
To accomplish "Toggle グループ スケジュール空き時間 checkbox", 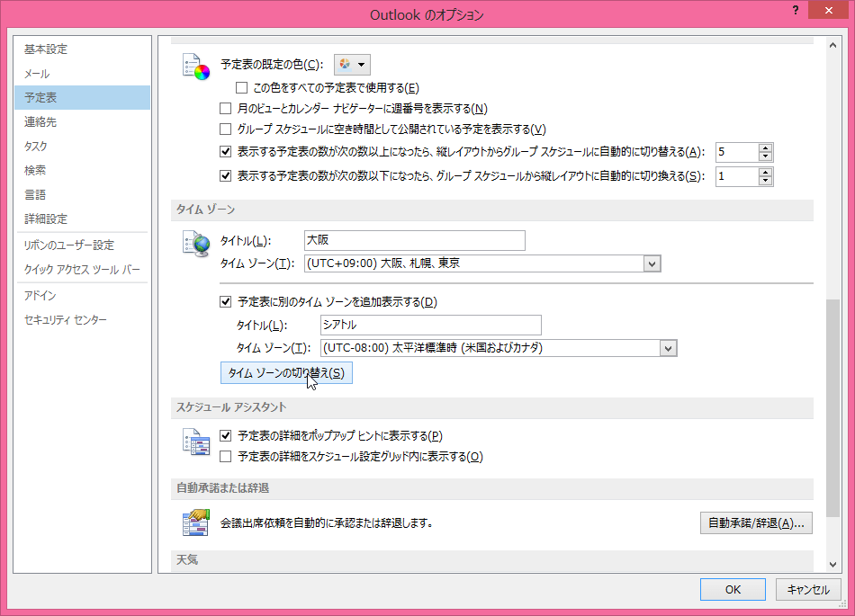I will (x=225, y=129).
